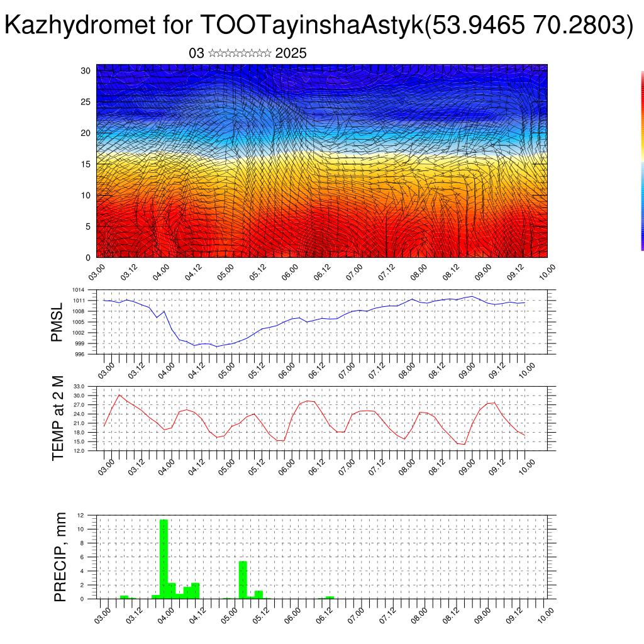Viewport: 644px width, 644px height.
Task: Select the 15.0 temperature axis value
Action: pyautogui.click(x=79, y=441)
